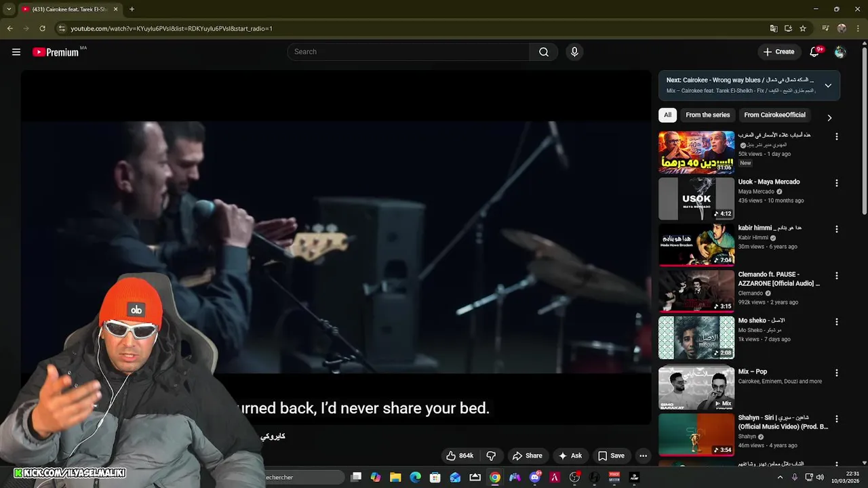The height and width of the screenshot is (488, 868).
Task: Reload the page in Chrome
Action: (x=42, y=28)
